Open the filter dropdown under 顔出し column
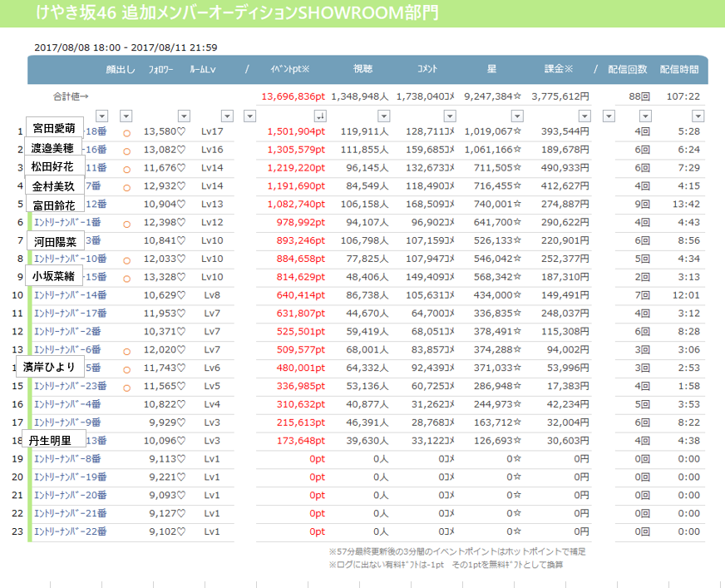Screen dimensions: 725x588 click(126, 116)
